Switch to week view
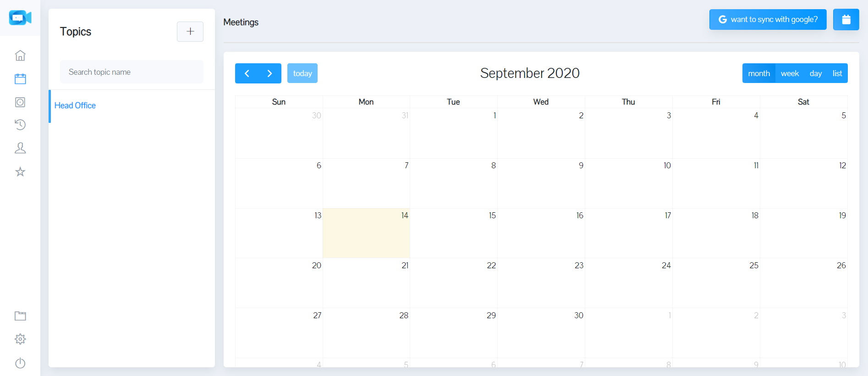This screenshot has height=376, width=868. click(x=790, y=73)
